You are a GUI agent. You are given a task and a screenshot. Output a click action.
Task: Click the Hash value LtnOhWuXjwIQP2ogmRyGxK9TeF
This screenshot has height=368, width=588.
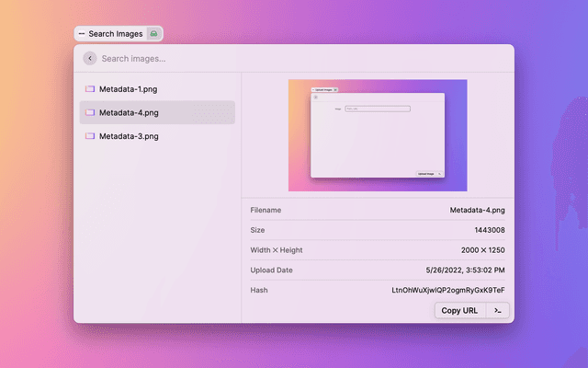coord(447,290)
